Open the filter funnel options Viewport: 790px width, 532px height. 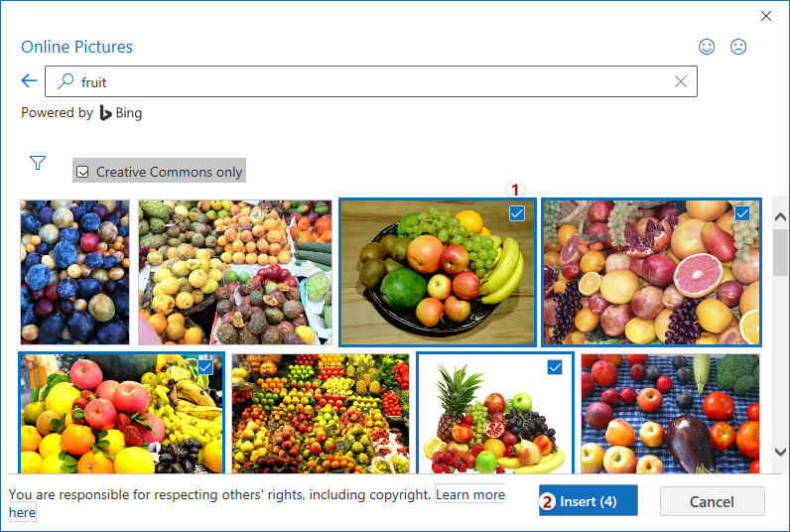(38, 163)
